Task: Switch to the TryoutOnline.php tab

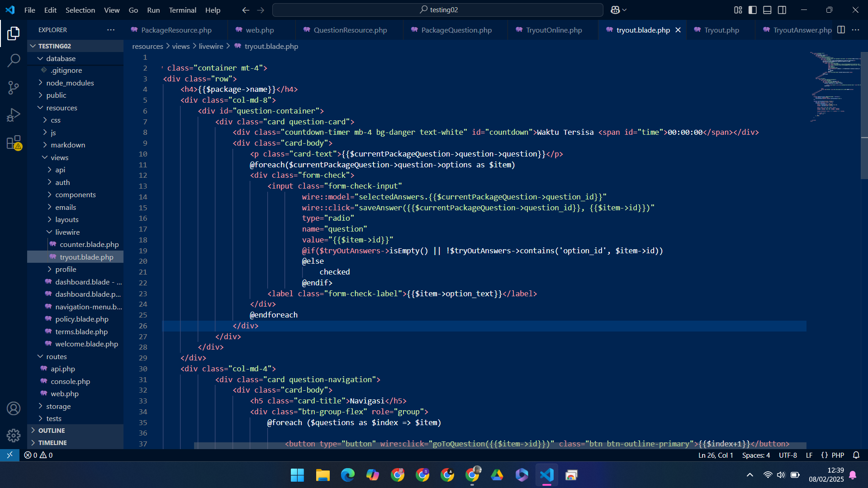Action: click(554, 30)
